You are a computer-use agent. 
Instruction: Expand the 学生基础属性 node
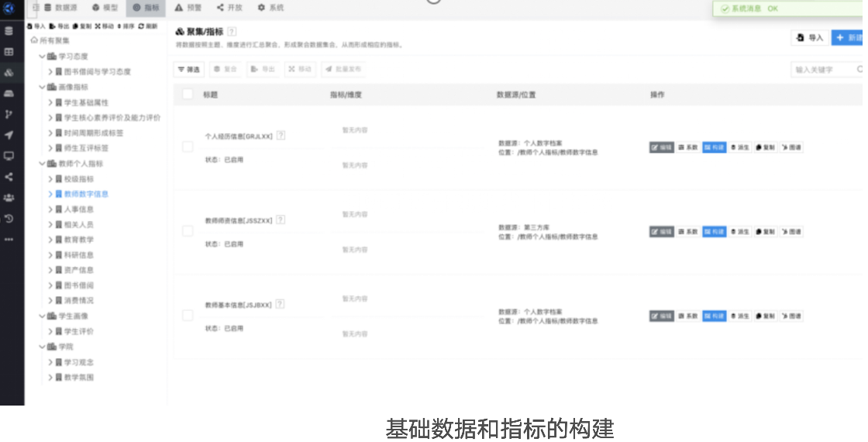50,102
